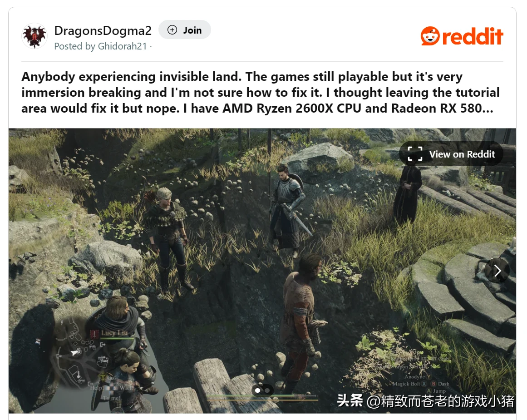Image resolution: width=527 pixels, height=420 pixels.
Task: Click the Y button icon beside Anodyne
Action: pos(428,377)
